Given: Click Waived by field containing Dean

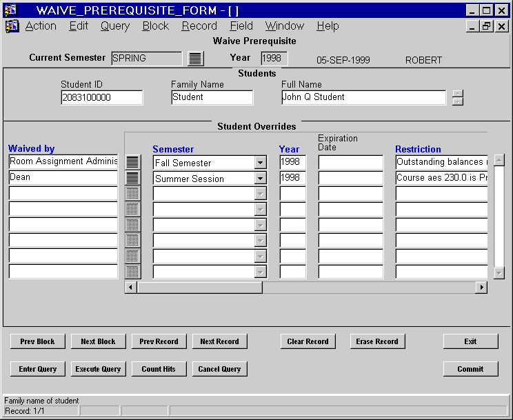Looking at the screenshot, I should click(x=63, y=177).
